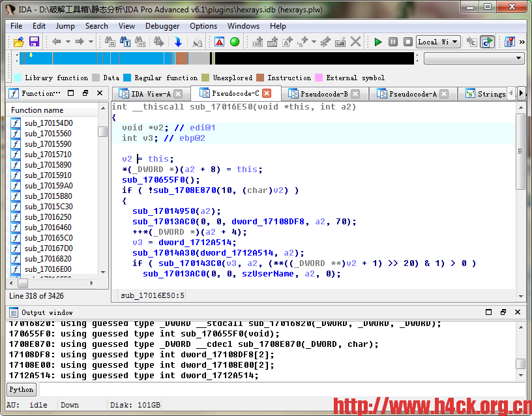Click the Open file folder icon
The width and height of the screenshot is (532, 416).
(19, 42)
